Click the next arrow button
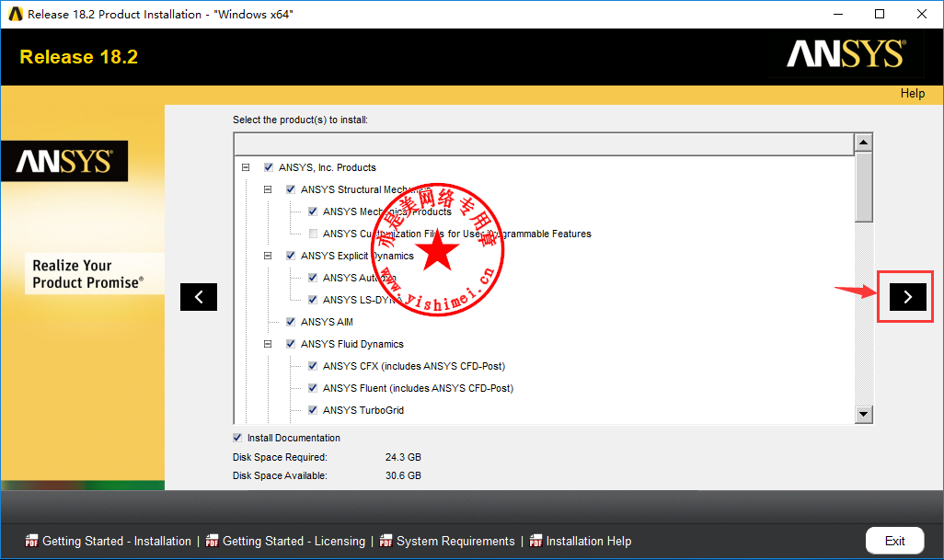The width and height of the screenshot is (944, 560). coord(908,296)
